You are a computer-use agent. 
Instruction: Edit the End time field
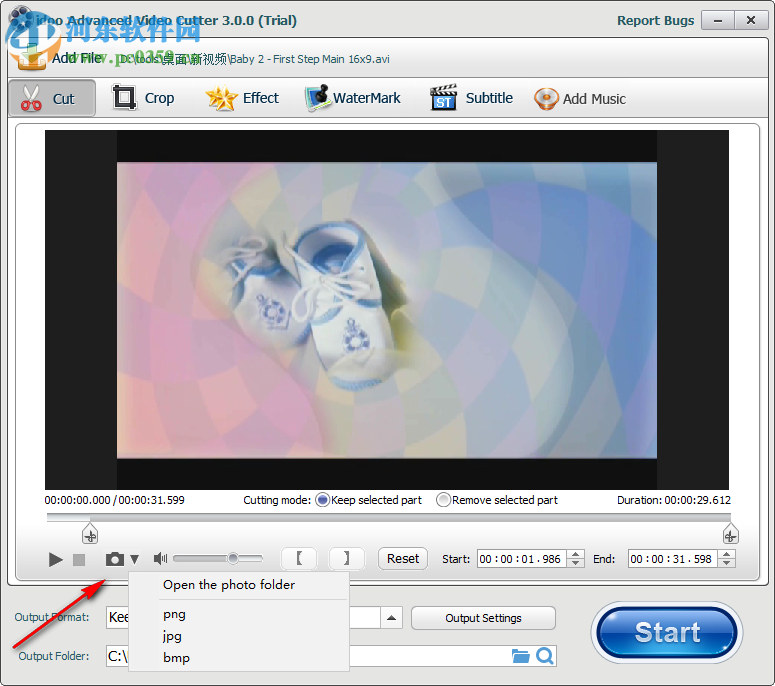point(672,559)
